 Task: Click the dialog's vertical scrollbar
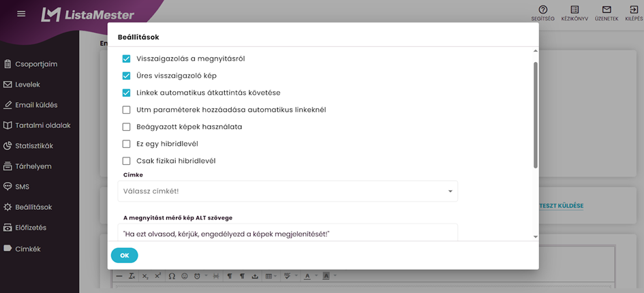click(535, 114)
